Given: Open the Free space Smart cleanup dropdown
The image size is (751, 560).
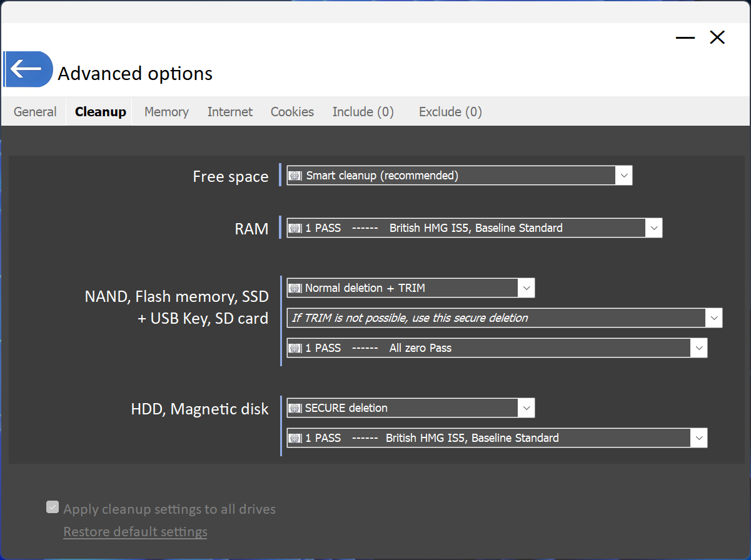Looking at the screenshot, I should (460, 176).
